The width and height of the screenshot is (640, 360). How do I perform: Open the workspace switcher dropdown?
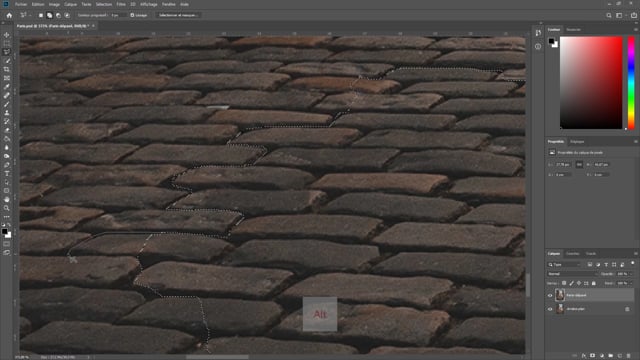[620, 15]
